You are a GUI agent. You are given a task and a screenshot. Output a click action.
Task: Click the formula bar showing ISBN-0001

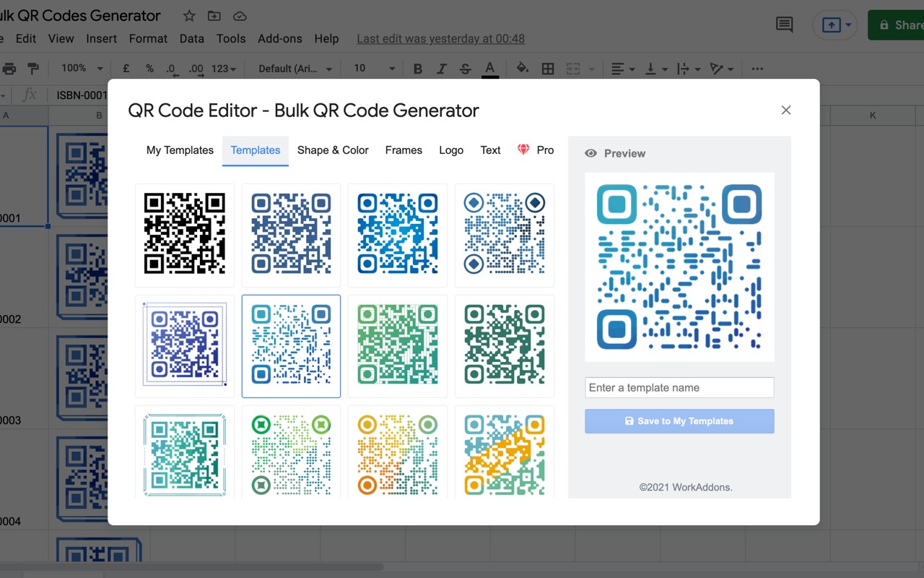[x=82, y=95]
